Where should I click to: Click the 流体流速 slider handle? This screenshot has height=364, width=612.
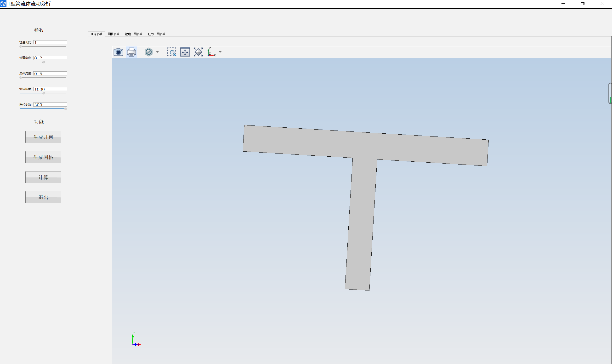click(x=21, y=78)
